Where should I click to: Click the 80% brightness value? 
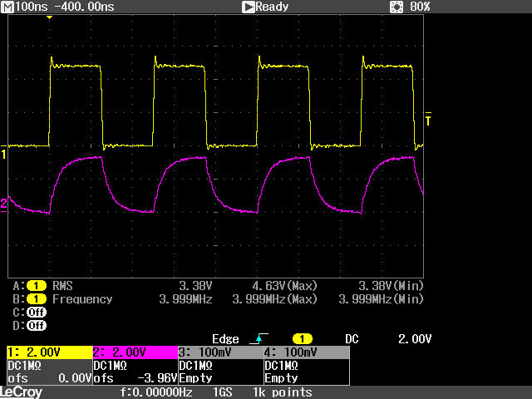click(420, 7)
